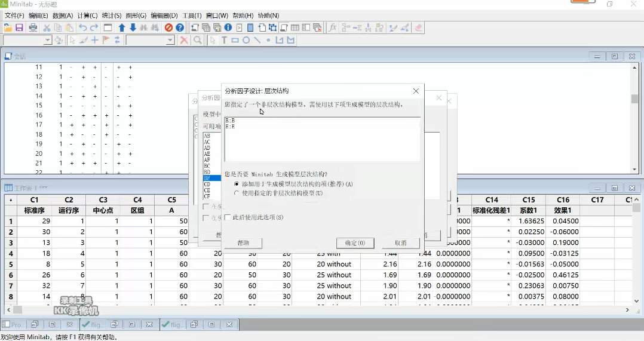The image size is (644, 341).
Task: Open the function fx toolbar icon
Action: pyautogui.click(x=333, y=27)
